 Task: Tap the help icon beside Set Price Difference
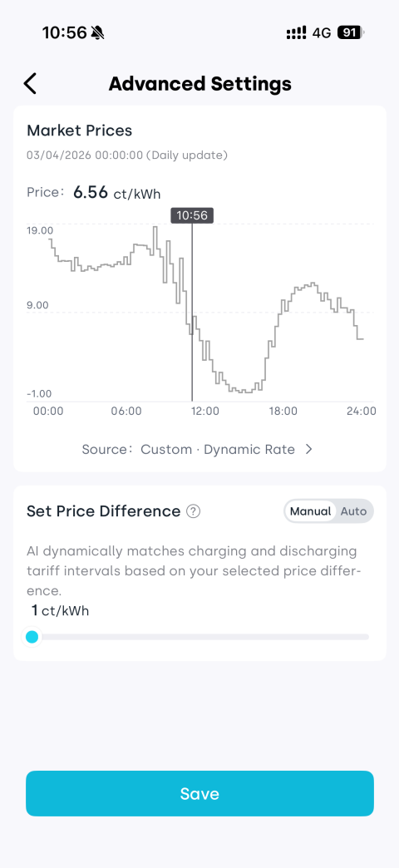193,511
